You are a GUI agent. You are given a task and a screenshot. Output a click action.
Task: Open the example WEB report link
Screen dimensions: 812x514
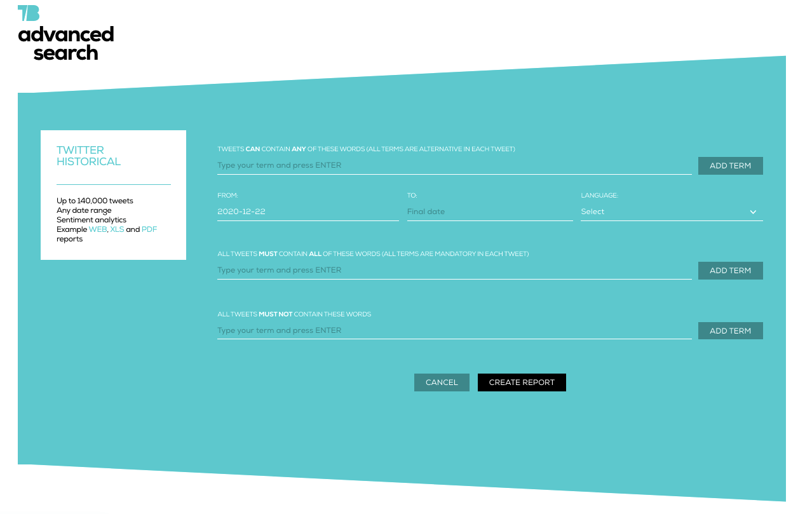98,229
